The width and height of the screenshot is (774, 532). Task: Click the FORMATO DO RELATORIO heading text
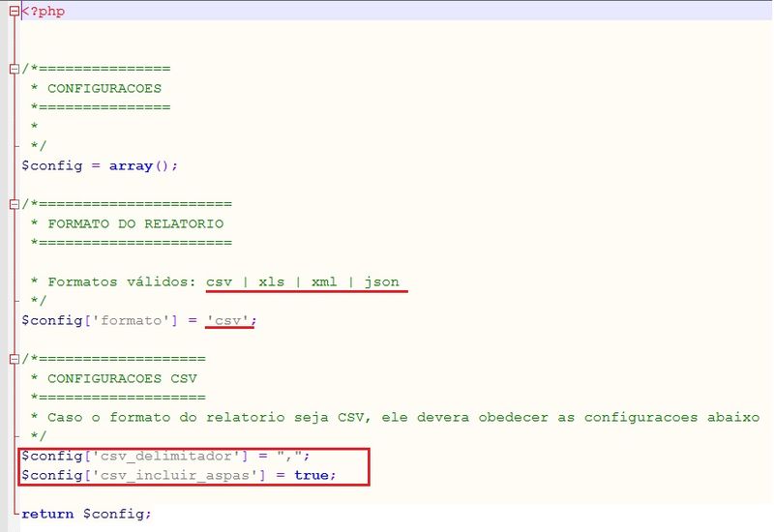pos(134,223)
